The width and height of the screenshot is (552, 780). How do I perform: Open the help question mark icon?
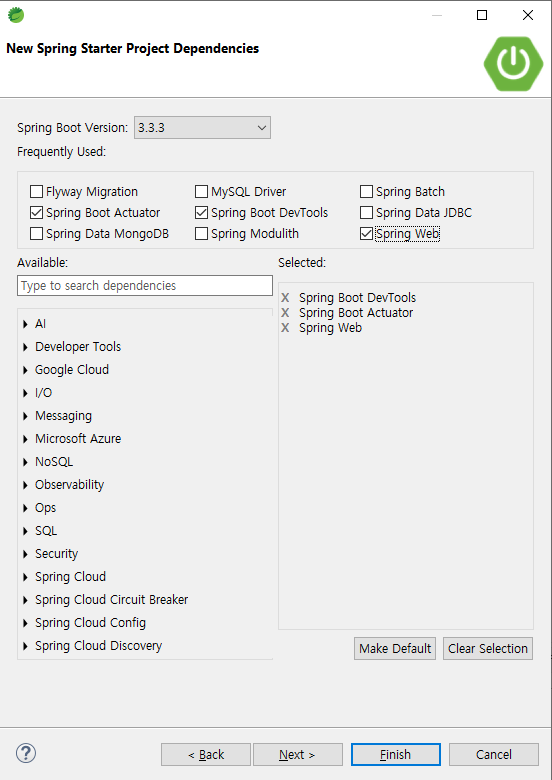pyautogui.click(x=26, y=753)
